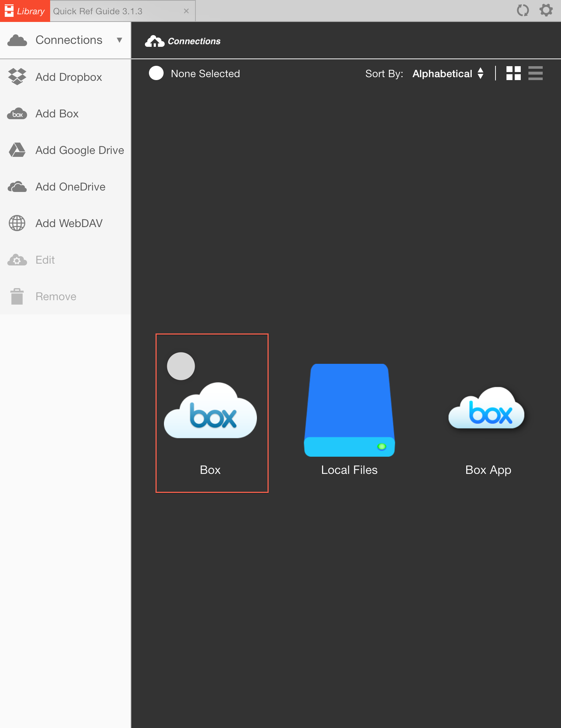Click the Local Files label

click(349, 470)
